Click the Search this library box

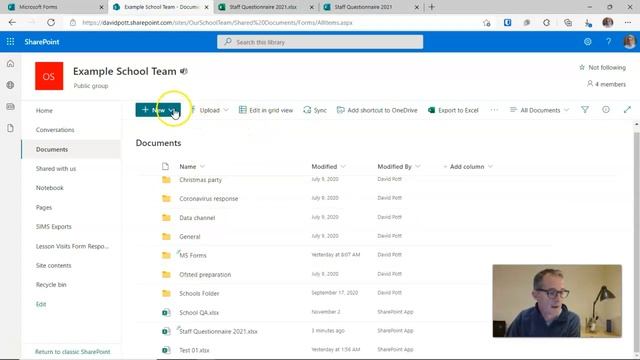pos(320,42)
